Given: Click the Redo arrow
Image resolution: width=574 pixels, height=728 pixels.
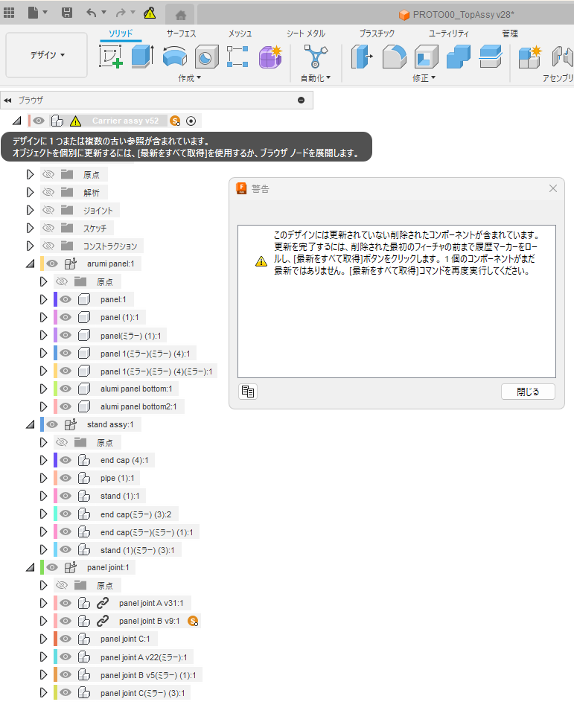Looking at the screenshot, I should pos(121,13).
